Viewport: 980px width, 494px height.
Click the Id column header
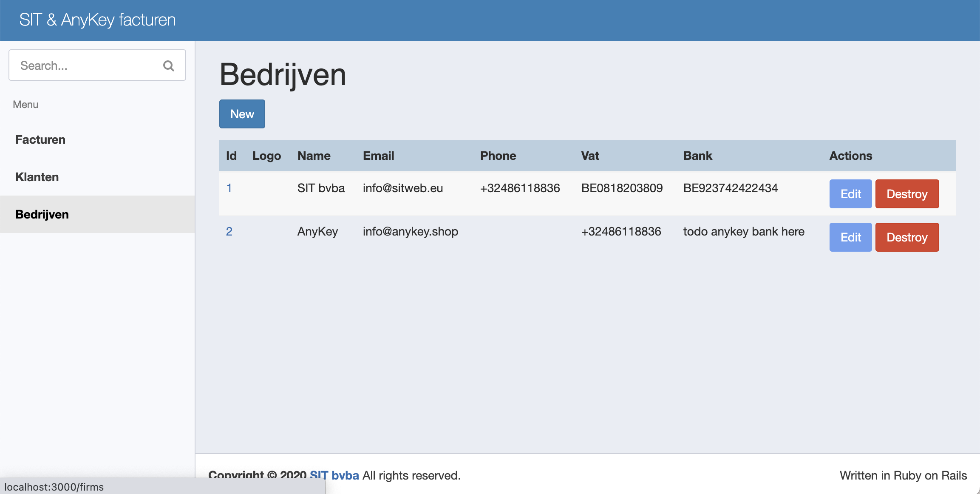point(231,156)
